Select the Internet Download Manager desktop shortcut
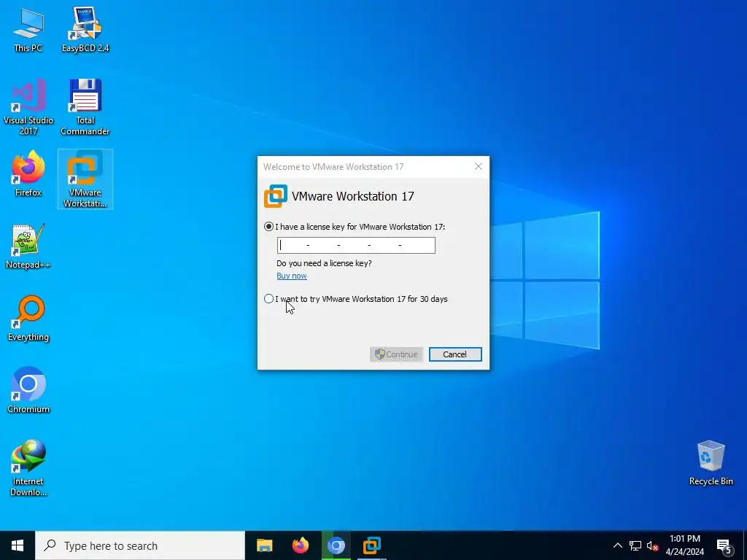Viewport: 747px width, 560px height. (28, 468)
